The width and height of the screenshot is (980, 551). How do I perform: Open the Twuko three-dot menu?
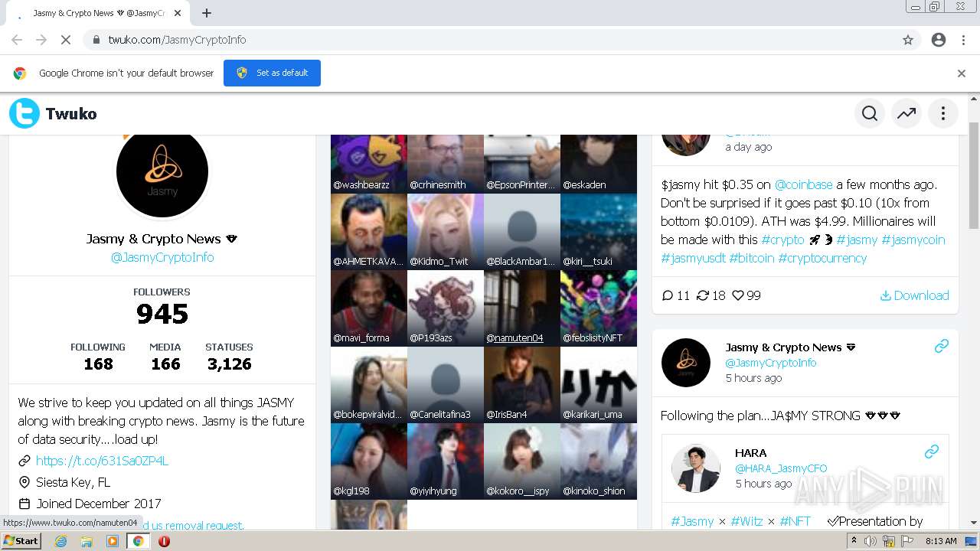pyautogui.click(x=943, y=114)
